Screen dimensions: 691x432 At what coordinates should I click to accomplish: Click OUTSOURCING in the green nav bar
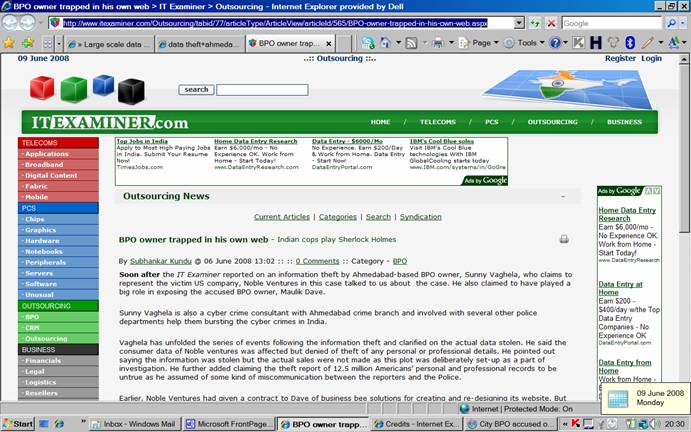[553, 122]
